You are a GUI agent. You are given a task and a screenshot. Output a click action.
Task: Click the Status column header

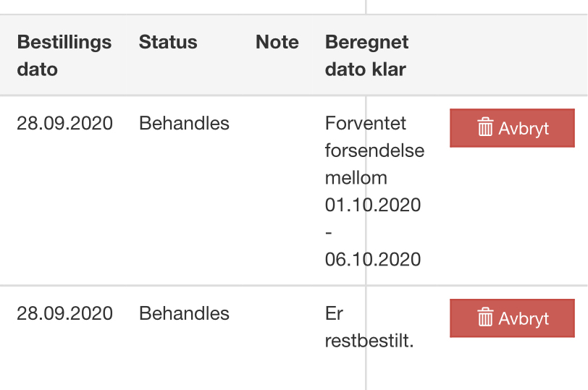point(168,42)
